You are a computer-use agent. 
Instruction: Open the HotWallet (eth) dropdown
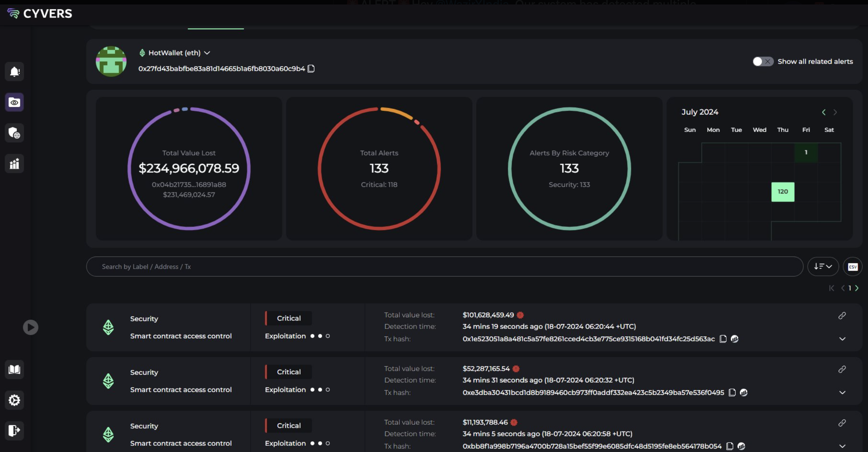pos(207,53)
